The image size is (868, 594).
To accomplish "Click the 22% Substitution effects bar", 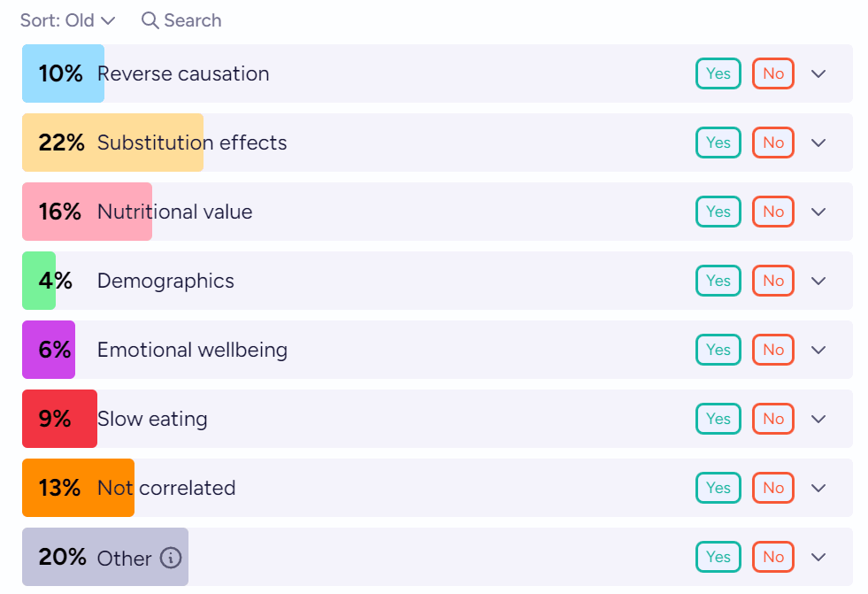I will 112,143.
